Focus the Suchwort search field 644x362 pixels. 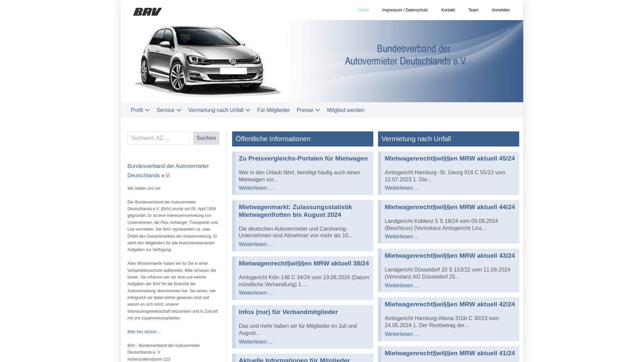coord(159,138)
